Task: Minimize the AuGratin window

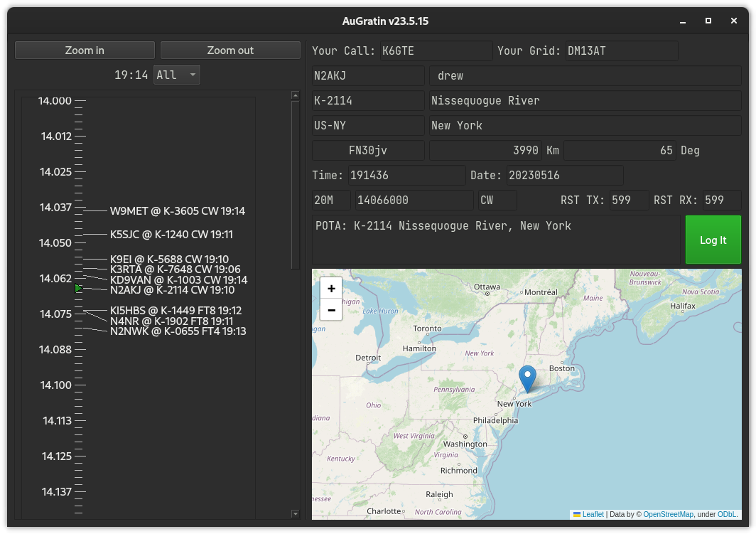Action: pyautogui.click(x=683, y=21)
